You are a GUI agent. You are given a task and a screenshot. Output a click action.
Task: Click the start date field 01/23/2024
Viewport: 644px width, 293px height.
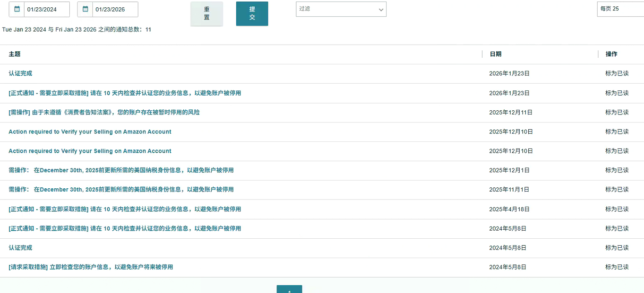(x=46, y=9)
